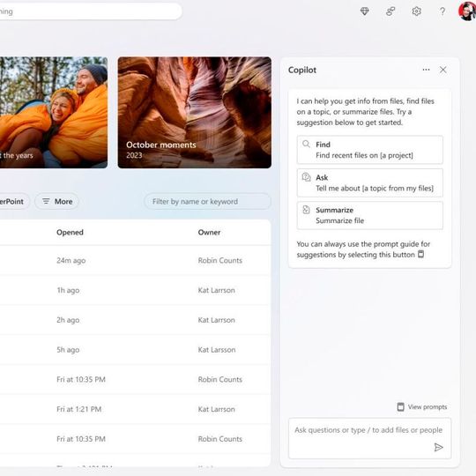476x476 pixels.
Task: Click the Copilot send arrow icon
Action: [x=438, y=447]
